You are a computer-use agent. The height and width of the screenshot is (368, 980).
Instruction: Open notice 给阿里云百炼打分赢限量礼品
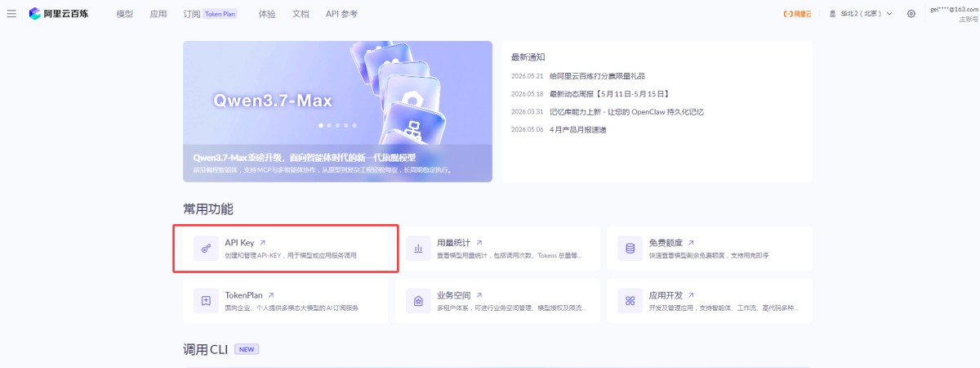coord(597,75)
